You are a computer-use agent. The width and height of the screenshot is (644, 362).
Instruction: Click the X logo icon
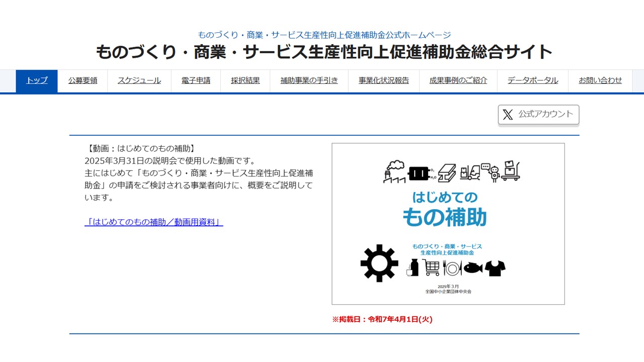click(508, 115)
